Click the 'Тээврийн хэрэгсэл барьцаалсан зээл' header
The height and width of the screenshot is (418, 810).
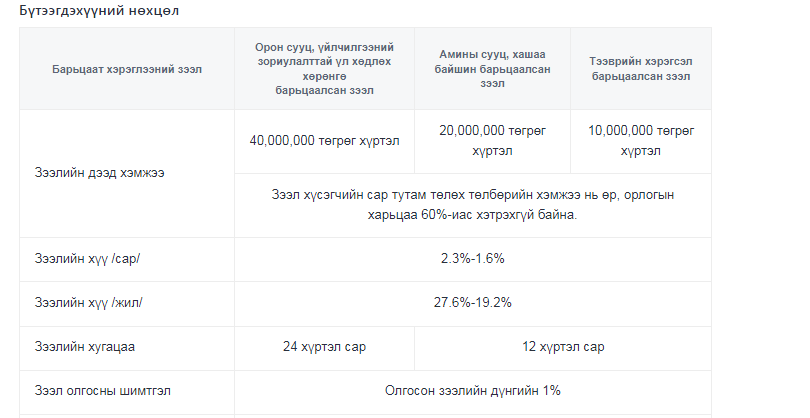pyautogui.click(x=641, y=69)
